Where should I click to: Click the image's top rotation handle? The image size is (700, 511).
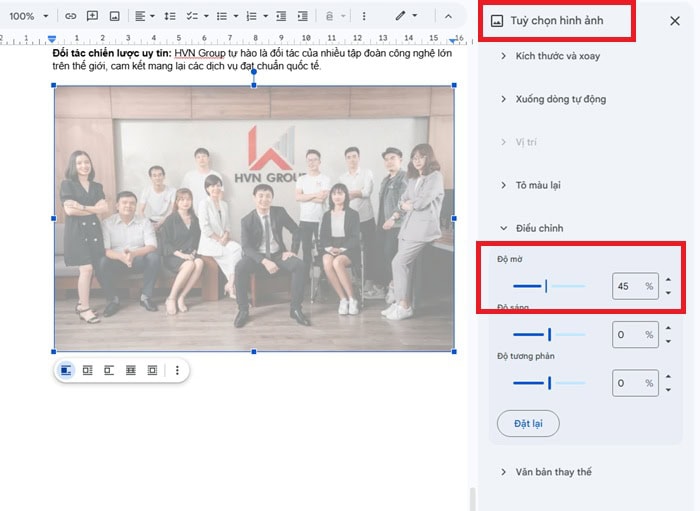pyautogui.click(x=254, y=72)
